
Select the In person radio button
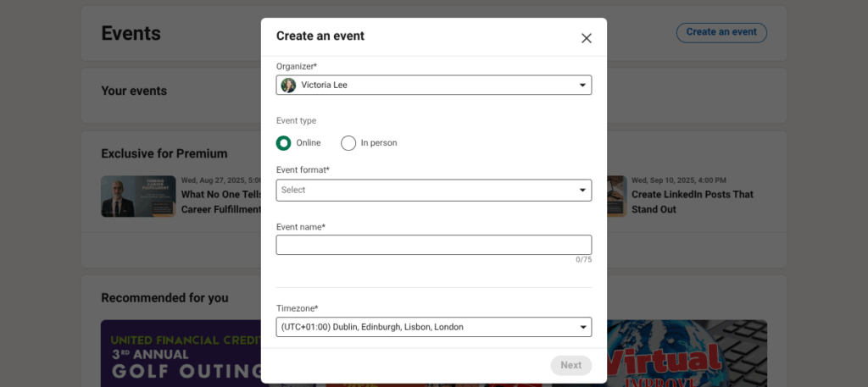(348, 143)
